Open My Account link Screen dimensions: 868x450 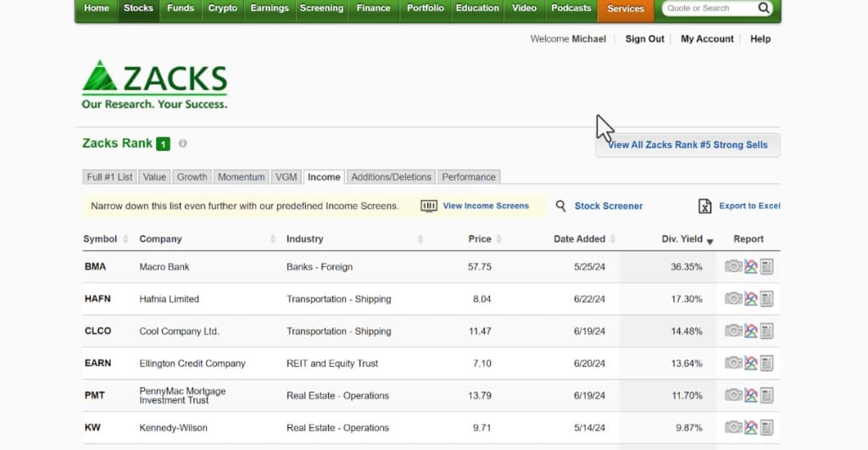click(x=707, y=39)
